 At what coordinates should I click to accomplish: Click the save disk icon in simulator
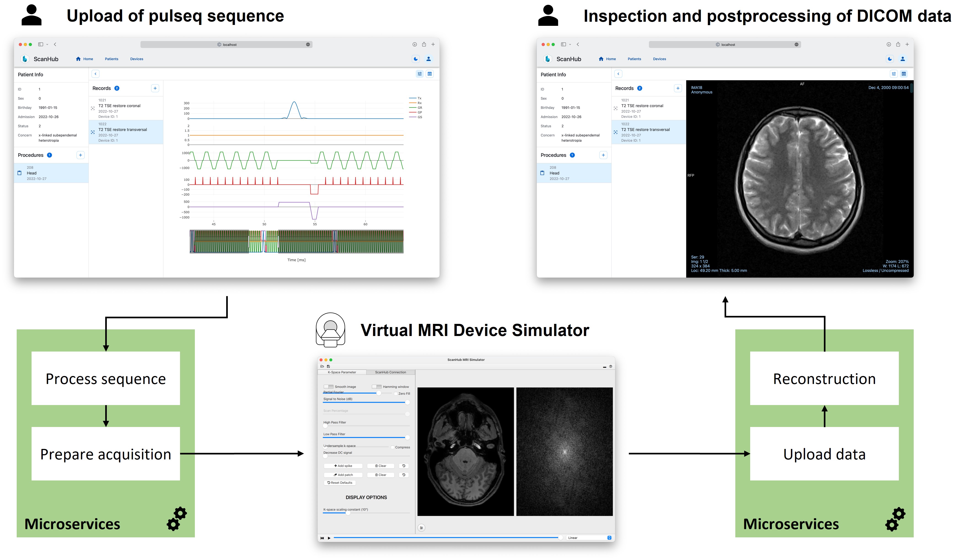[x=328, y=366]
